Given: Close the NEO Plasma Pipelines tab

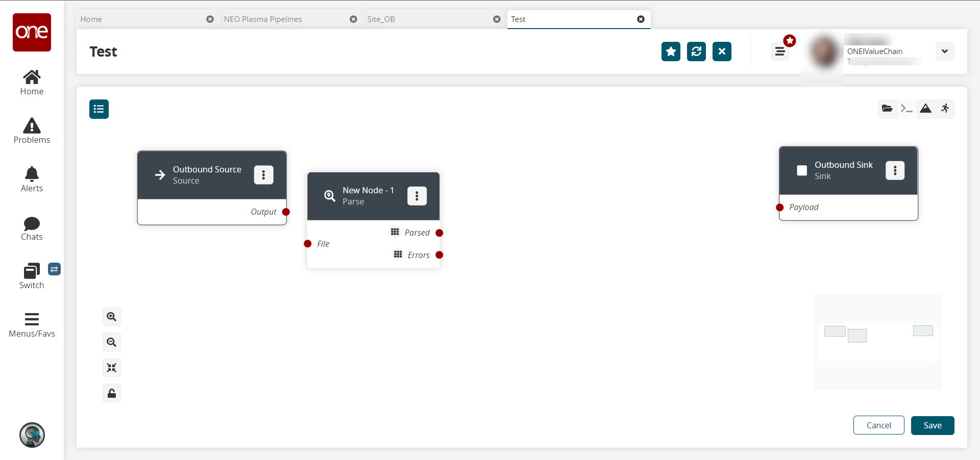Looking at the screenshot, I should tap(353, 19).
